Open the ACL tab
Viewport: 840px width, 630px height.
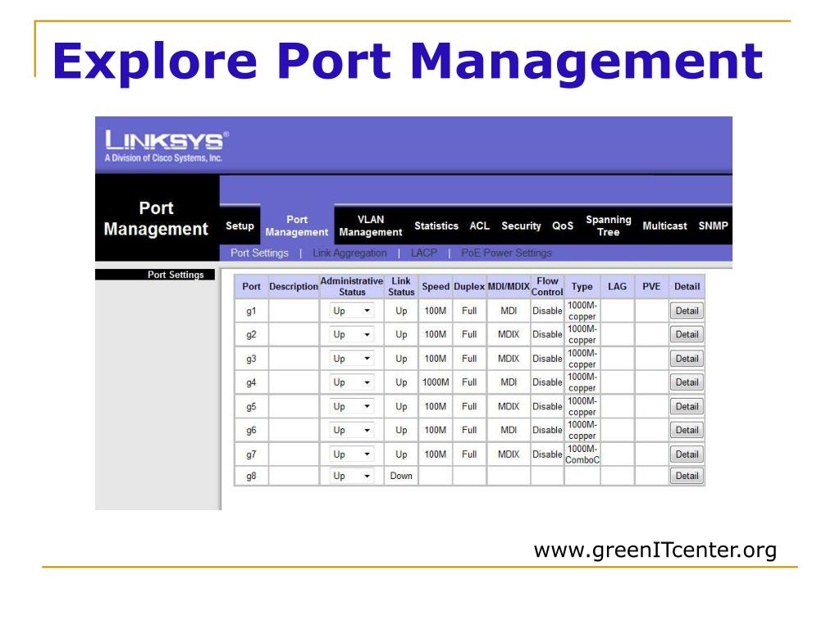coord(479,226)
